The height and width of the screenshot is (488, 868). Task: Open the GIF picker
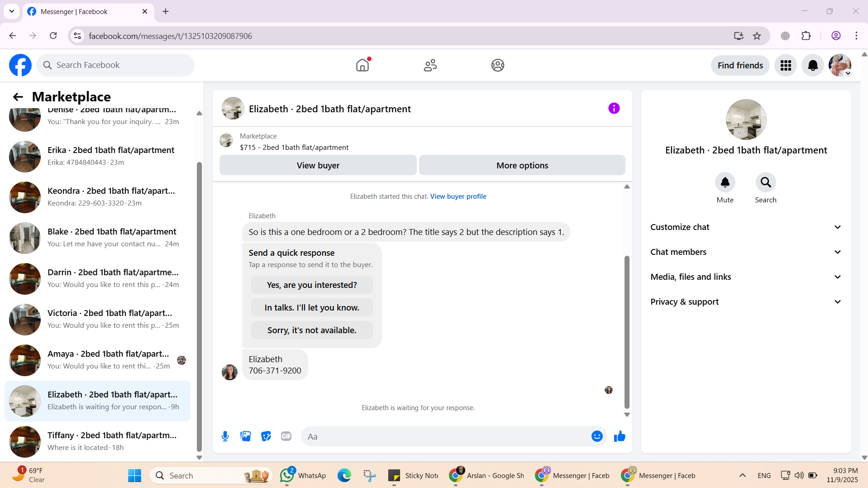[x=286, y=436]
